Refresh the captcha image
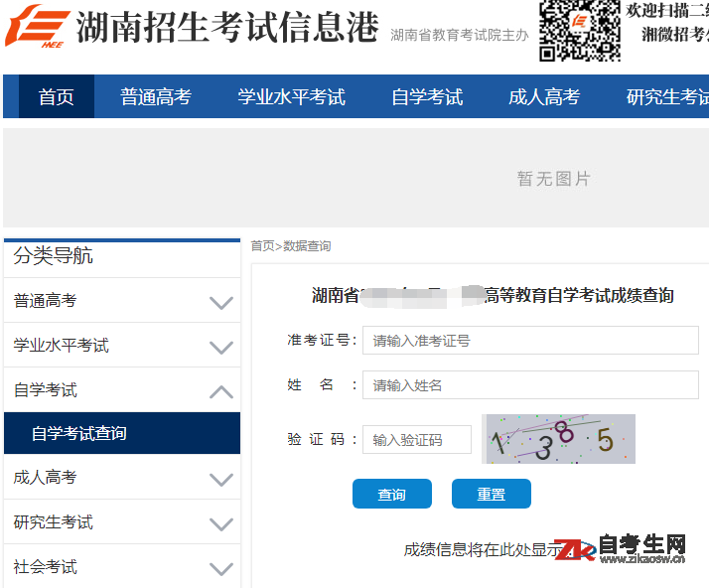This screenshot has width=709, height=588. point(558,439)
